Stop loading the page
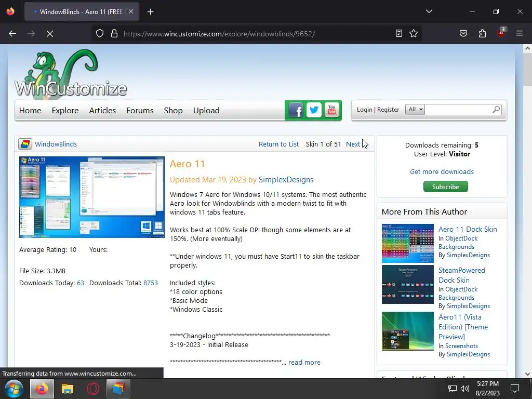 pos(49,34)
